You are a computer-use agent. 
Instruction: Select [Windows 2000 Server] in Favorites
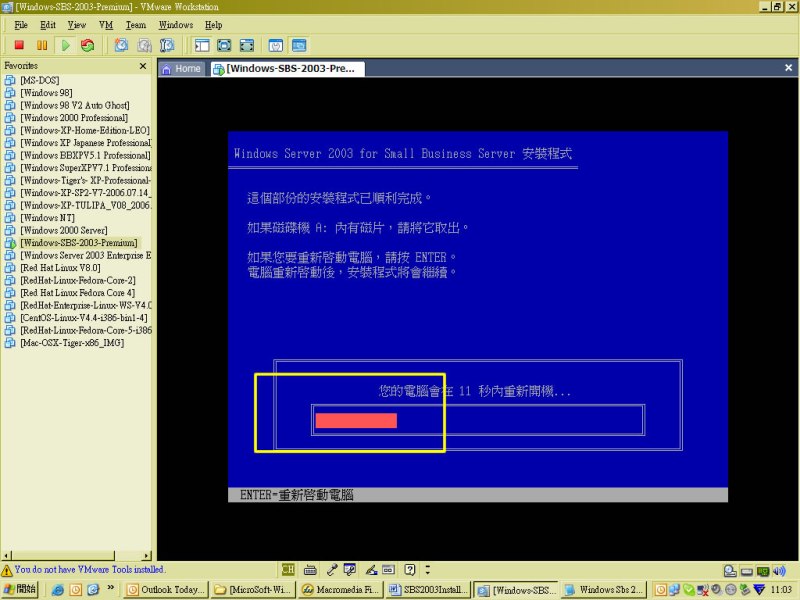pos(63,230)
